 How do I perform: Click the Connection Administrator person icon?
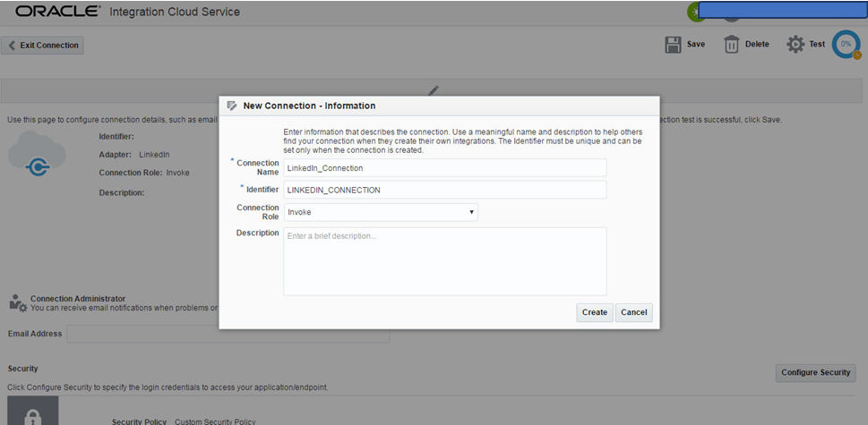tap(18, 302)
